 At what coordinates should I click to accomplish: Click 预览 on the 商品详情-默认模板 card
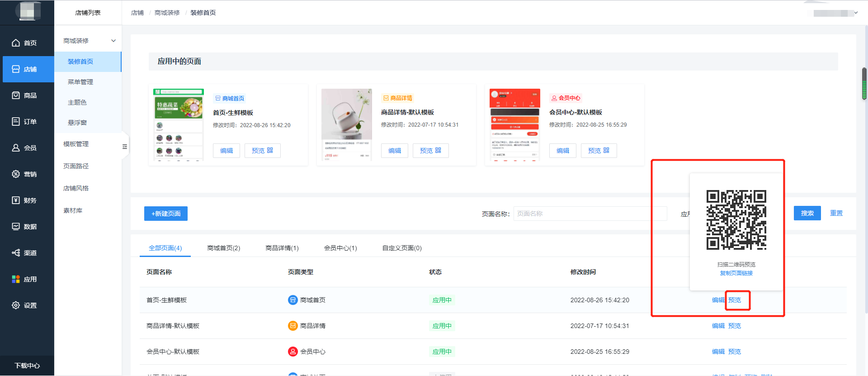(431, 151)
